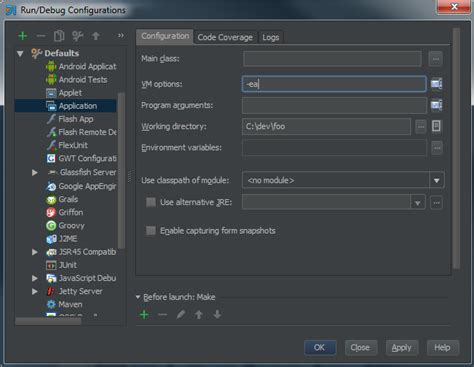Open the edit defaults wrench icon in the toolbar

(x=77, y=36)
